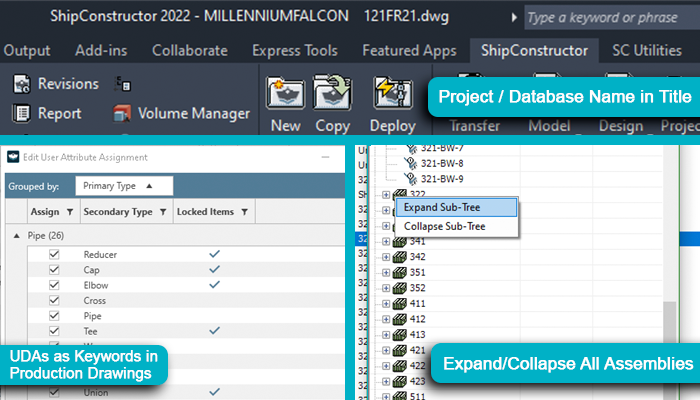Click the Copy project icon
The width and height of the screenshot is (700, 400).
[x=333, y=92]
